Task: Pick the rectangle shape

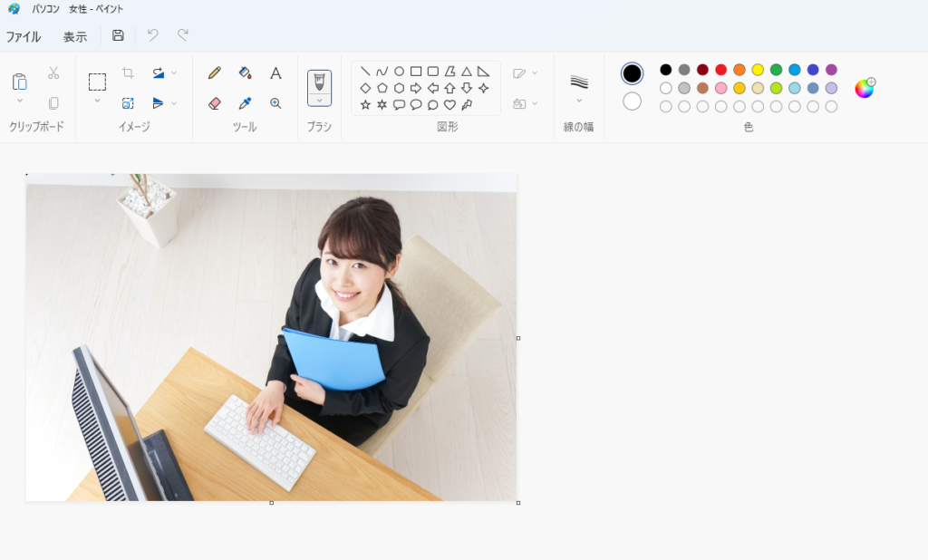Action: coord(416,71)
